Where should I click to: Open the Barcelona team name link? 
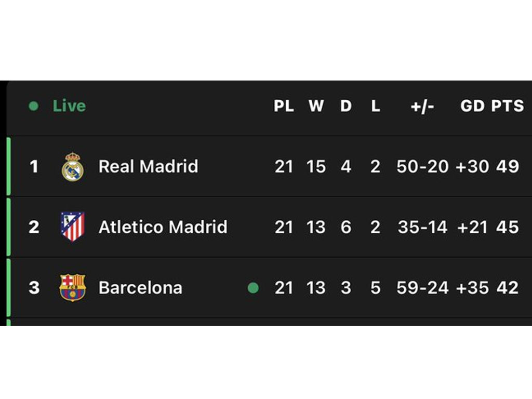tap(140, 288)
